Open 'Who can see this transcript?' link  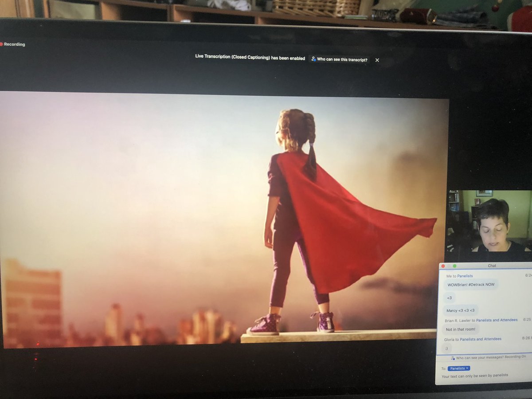click(339, 59)
